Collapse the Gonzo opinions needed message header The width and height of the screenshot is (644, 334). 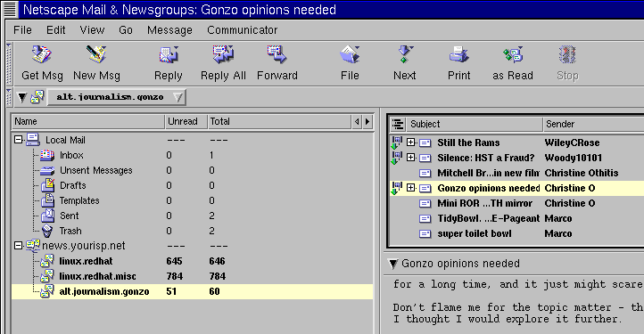(393, 264)
